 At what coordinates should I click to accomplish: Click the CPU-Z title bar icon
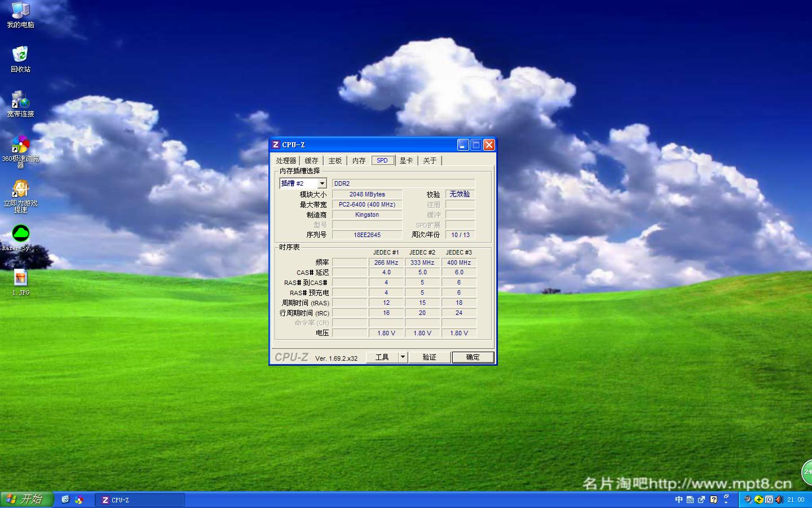click(276, 145)
